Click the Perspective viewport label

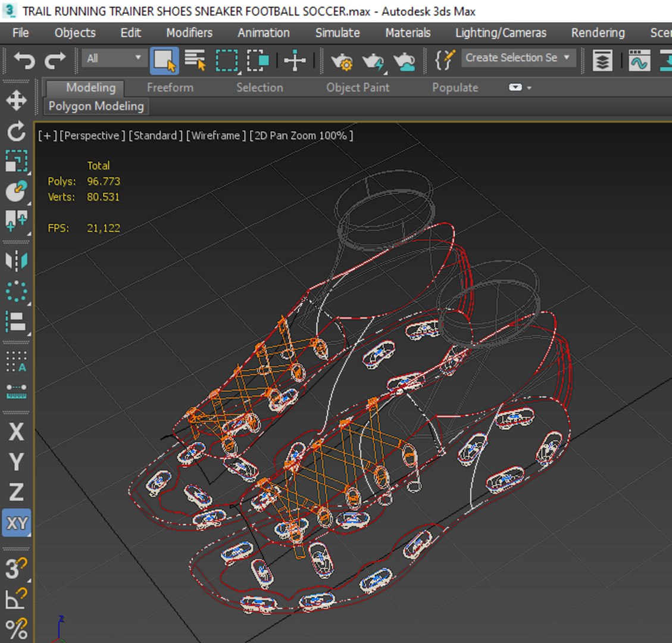coord(92,136)
